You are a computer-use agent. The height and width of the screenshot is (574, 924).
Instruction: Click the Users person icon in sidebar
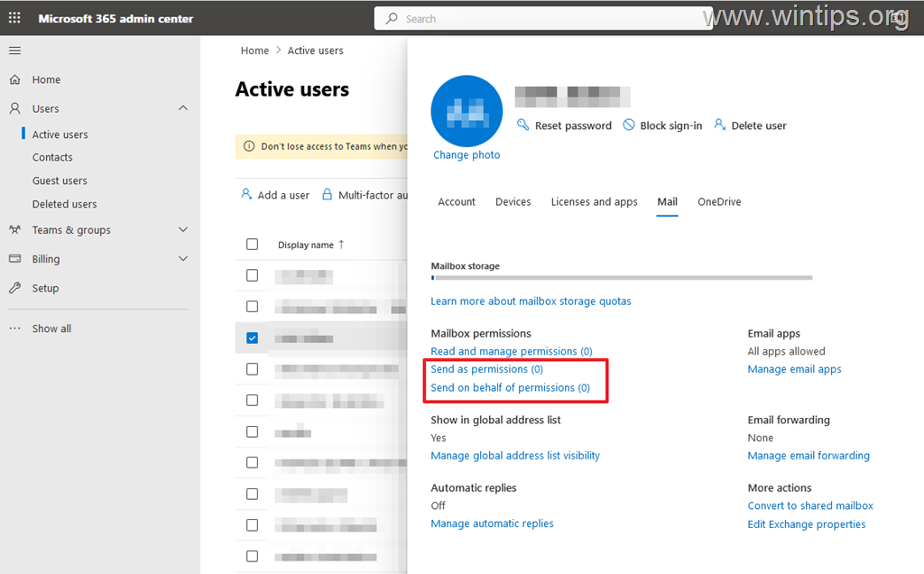click(x=15, y=108)
